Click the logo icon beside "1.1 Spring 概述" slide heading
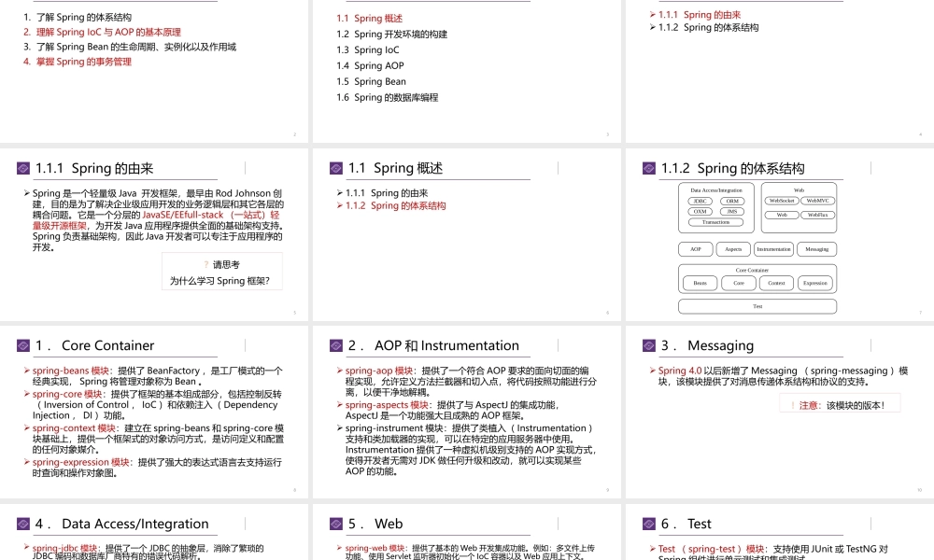Viewport: 934px width, 560px height. click(336, 169)
